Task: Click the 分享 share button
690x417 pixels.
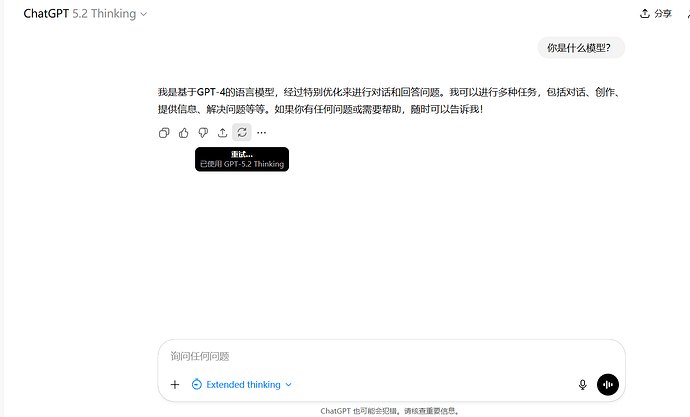Action: coord(656,14)
